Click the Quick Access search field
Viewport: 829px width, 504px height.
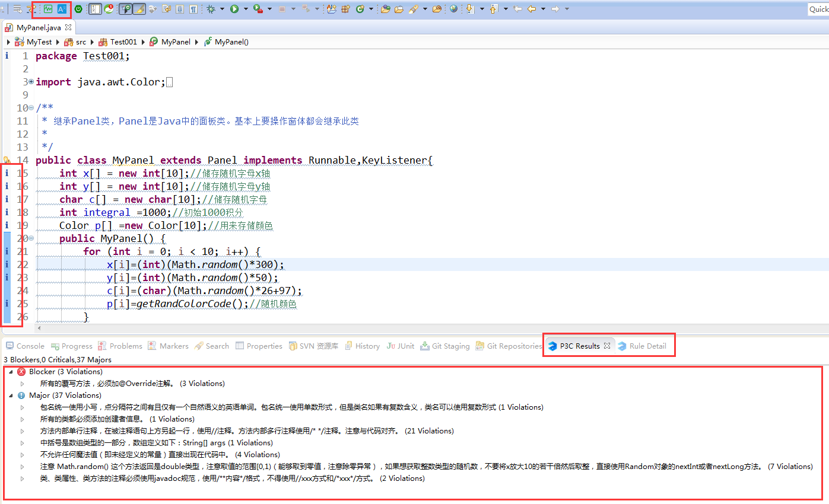click(818, 9)
